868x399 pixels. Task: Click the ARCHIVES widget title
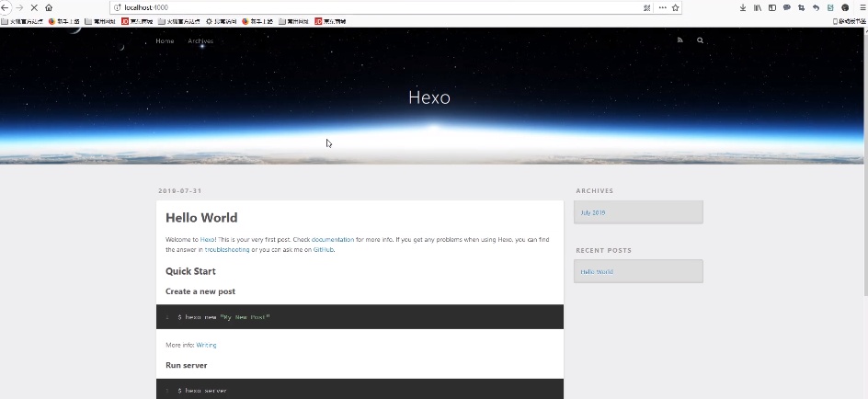point(595,191)
